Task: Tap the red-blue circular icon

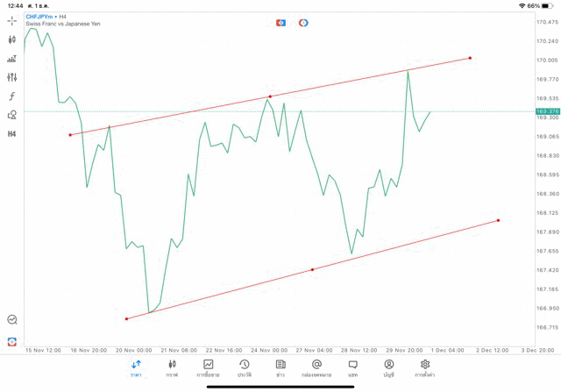Action: (x=303, y=23)
